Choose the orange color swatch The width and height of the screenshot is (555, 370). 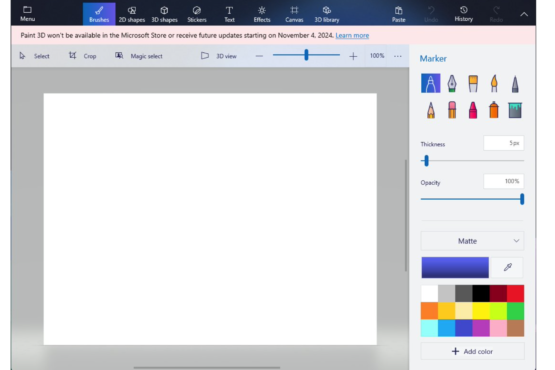tap(429, 311)
